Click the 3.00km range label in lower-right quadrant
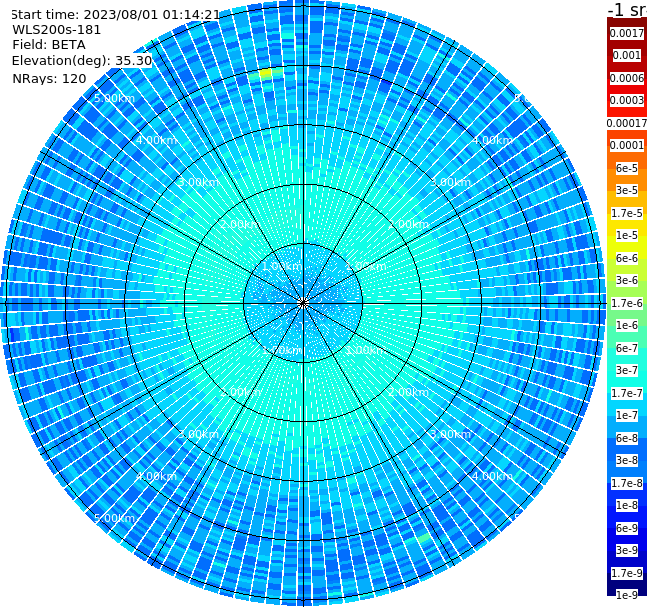647x607 pixels. point(450,434)
